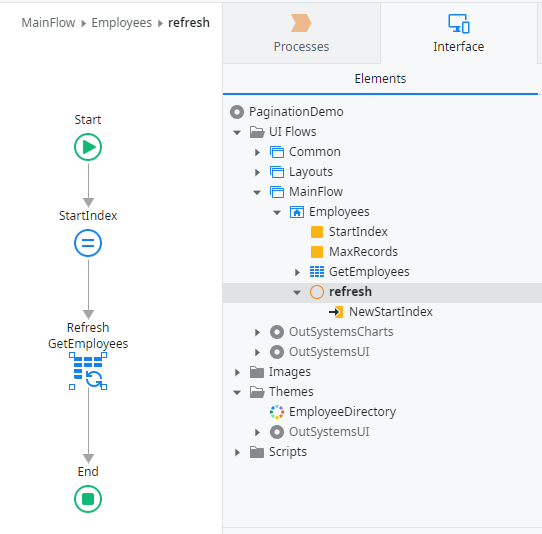The height and width of the screenshot is (534, 542).
Task: Click the Interface devices icon
Action: pos(459,24)
